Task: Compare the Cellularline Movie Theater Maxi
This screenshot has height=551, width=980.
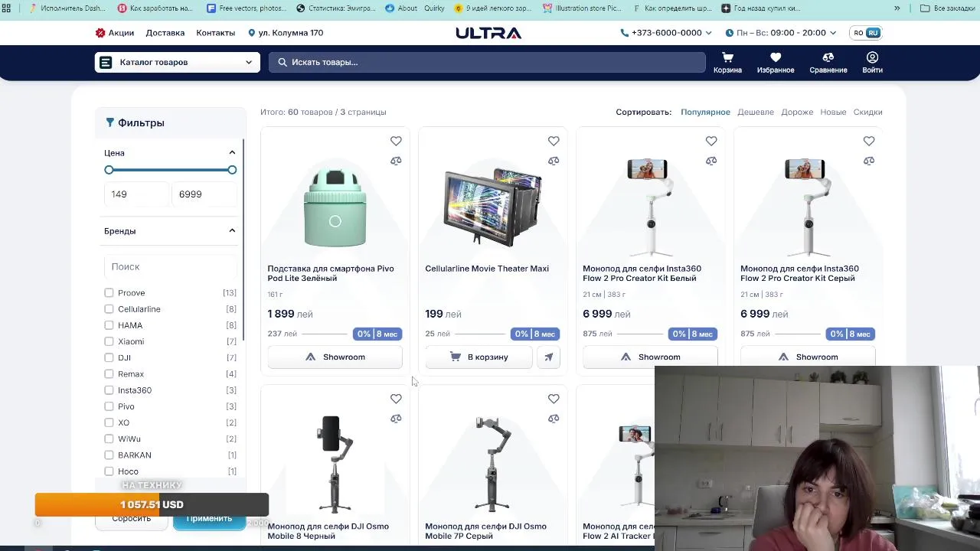Action: pos(554,161)
